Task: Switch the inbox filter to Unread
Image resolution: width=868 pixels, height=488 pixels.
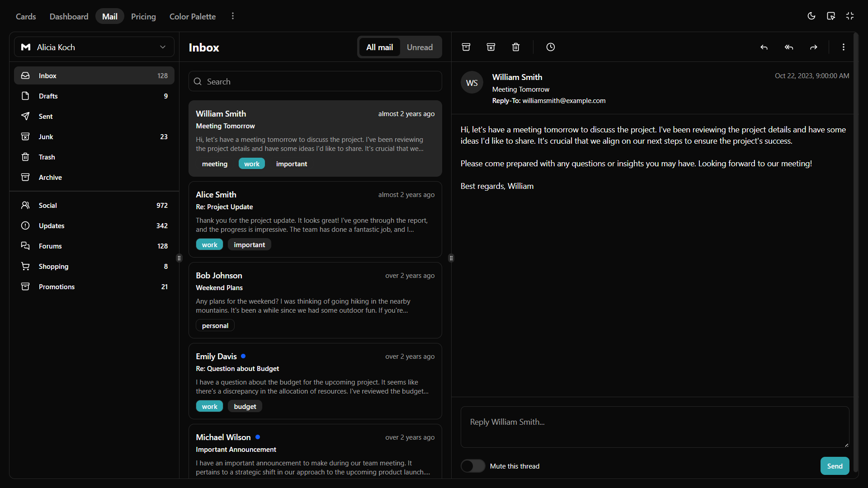Action: point(420,47)
